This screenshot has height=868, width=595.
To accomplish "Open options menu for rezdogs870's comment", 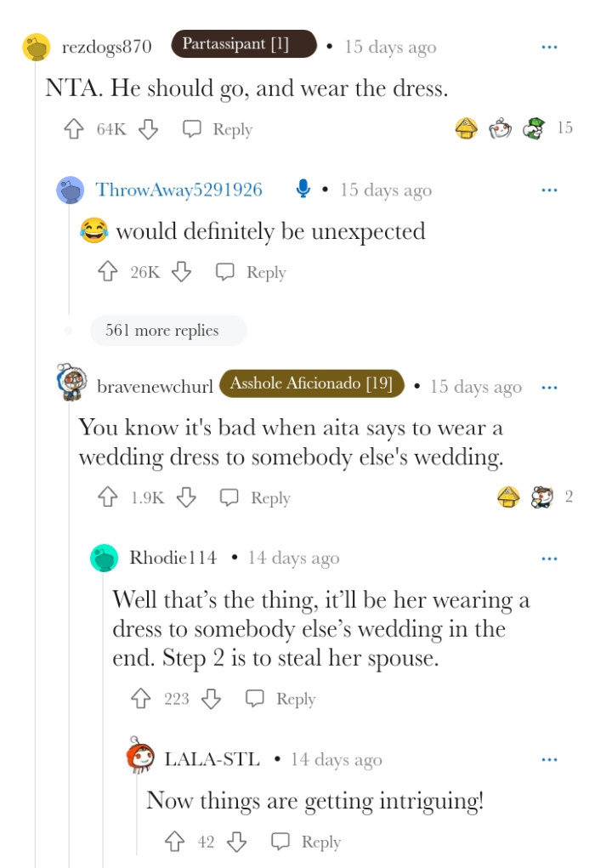I will 550,47.
